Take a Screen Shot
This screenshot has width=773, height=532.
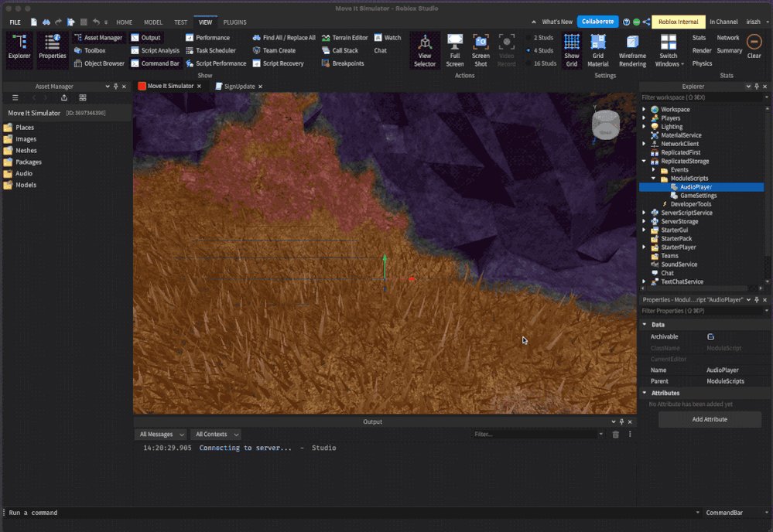pos(481,50)
